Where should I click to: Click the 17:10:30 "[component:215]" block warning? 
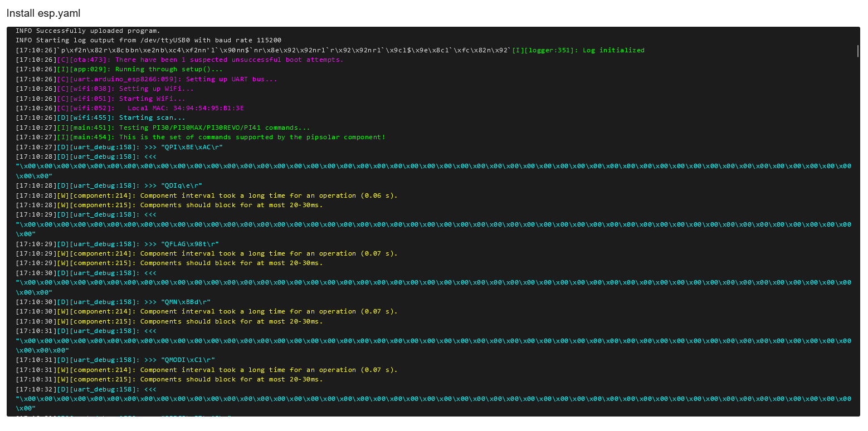(169, 321)
